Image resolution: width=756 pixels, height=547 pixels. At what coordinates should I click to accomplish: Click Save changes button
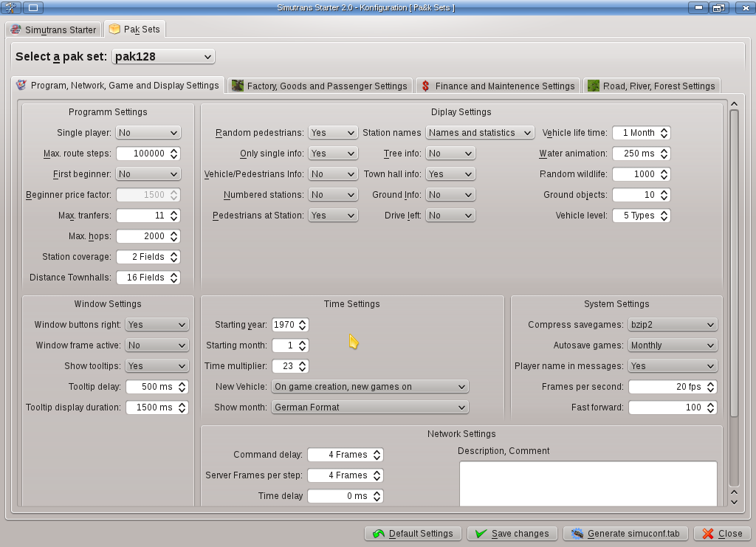512,534
